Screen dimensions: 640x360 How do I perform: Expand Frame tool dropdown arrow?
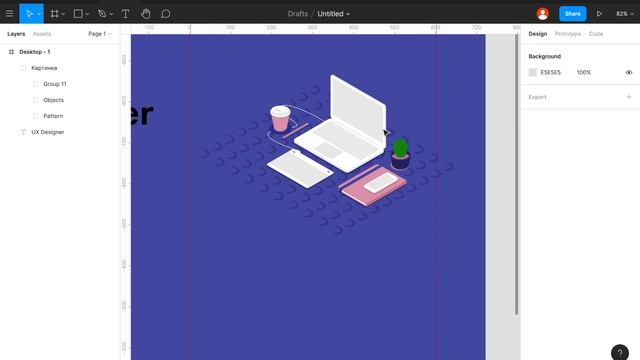click(63, 14)
